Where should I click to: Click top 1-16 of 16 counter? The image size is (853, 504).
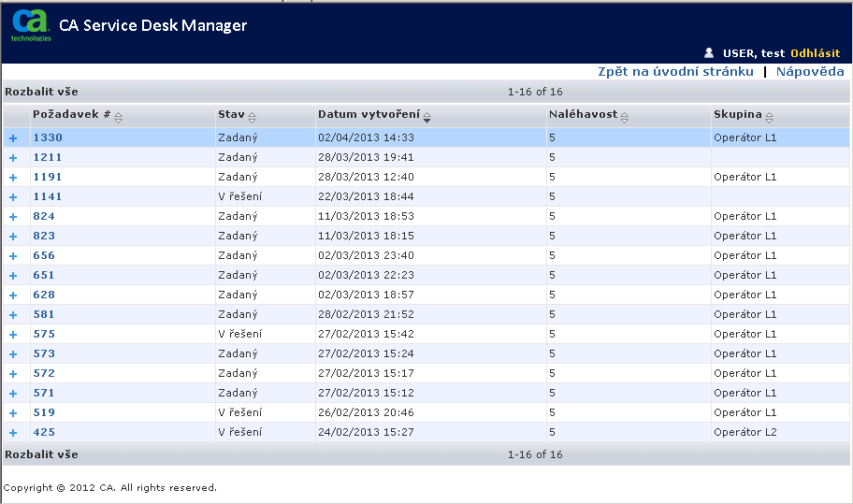(535, 92)
